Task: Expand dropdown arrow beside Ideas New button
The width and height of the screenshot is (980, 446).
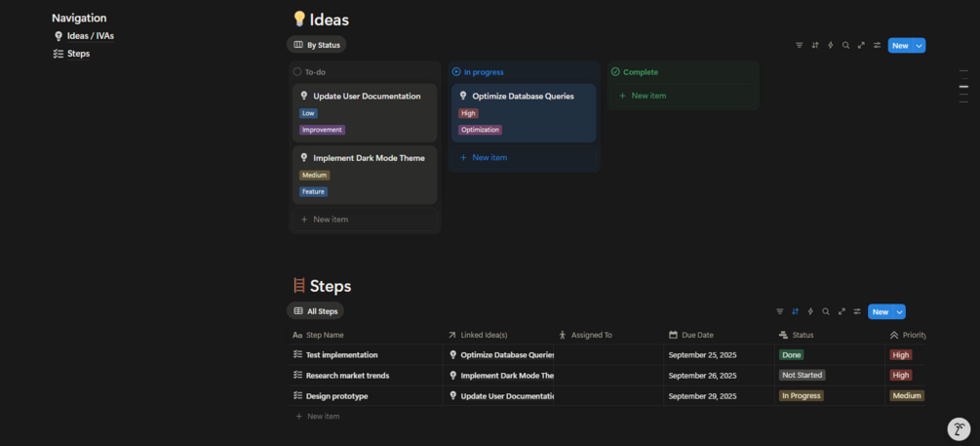Action: click(x=919, y=45)
